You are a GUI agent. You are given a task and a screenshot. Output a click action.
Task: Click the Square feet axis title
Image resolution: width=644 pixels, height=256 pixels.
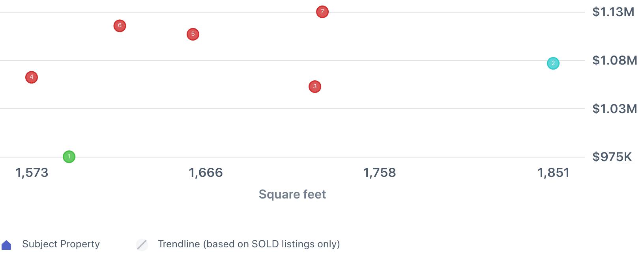click(292, 194)
